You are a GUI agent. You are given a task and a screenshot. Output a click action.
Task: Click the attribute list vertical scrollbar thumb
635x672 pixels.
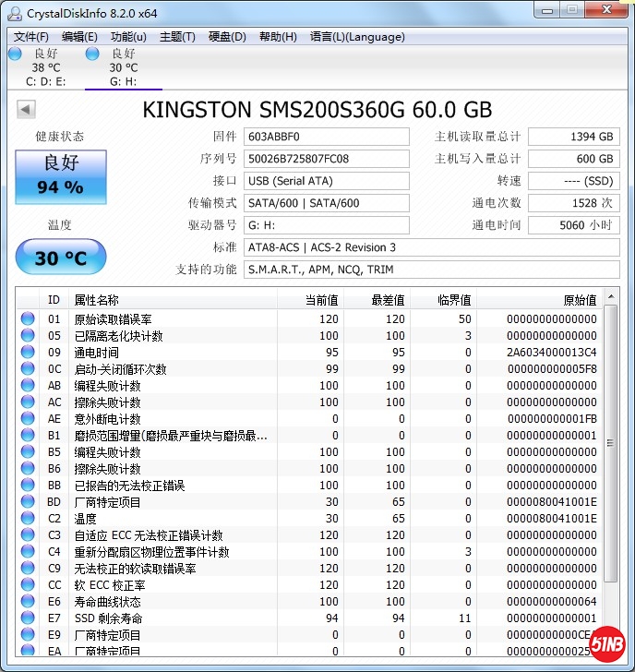(611, 443)
